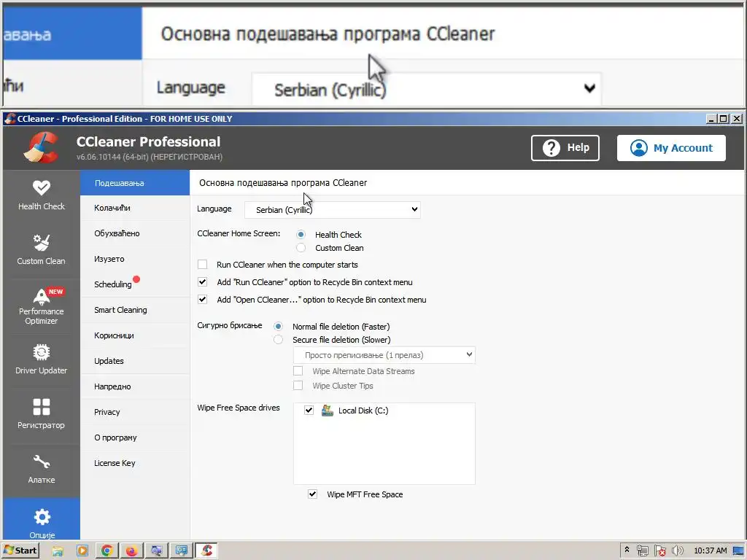Viewport: 747px width, 560px height.
Task: Open Language dropdown in magnified view
Action: click(x=426, y=88)
